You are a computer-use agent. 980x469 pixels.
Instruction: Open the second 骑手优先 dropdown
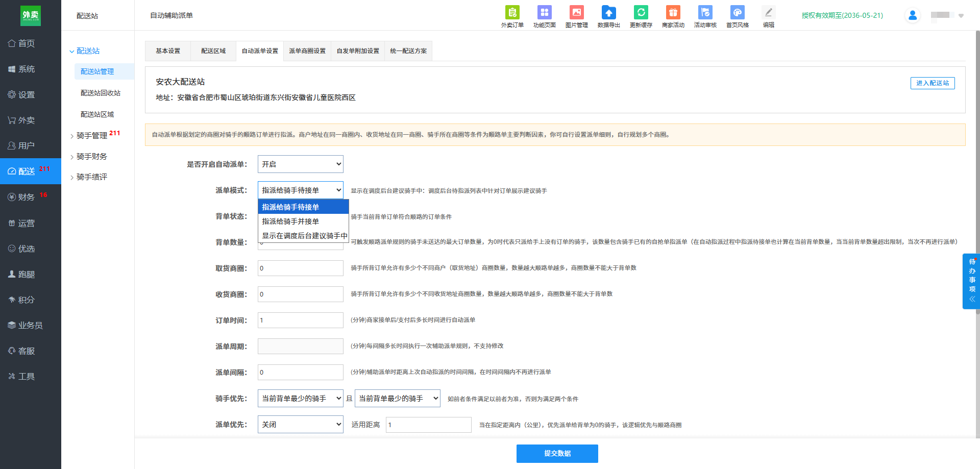point(397,399)
